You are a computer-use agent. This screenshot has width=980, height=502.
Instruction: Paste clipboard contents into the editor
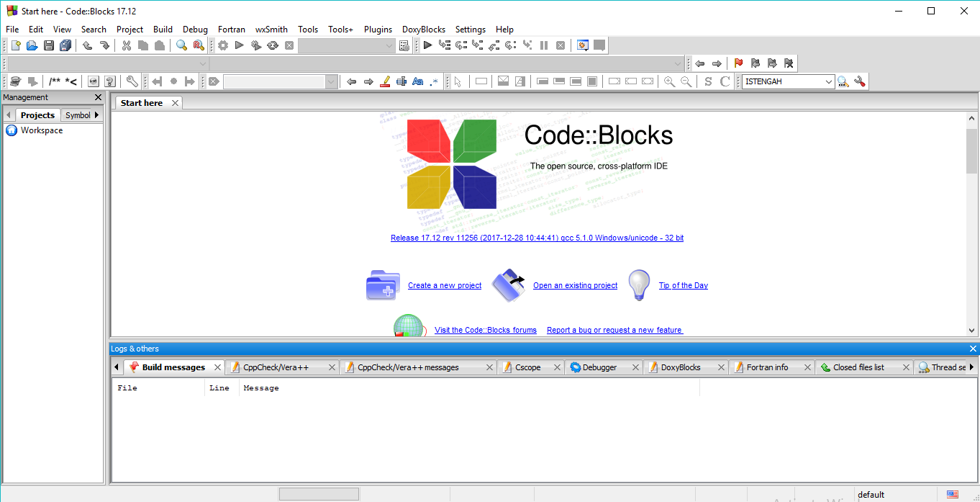pyautogui.click(x=158, y=45)
